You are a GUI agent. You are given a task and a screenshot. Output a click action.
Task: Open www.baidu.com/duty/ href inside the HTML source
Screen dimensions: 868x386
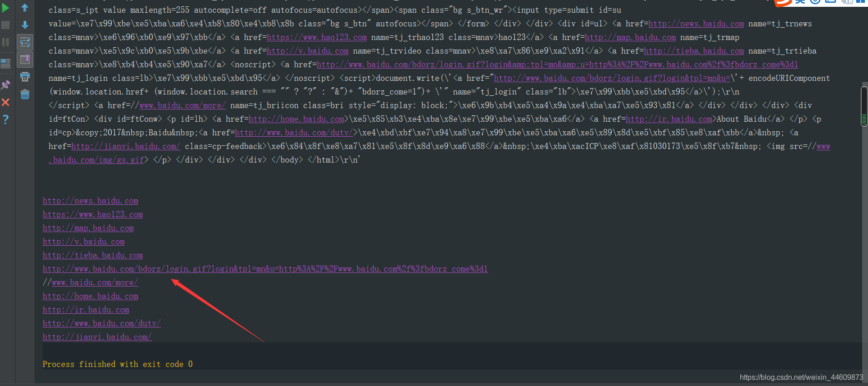point(294,133)
